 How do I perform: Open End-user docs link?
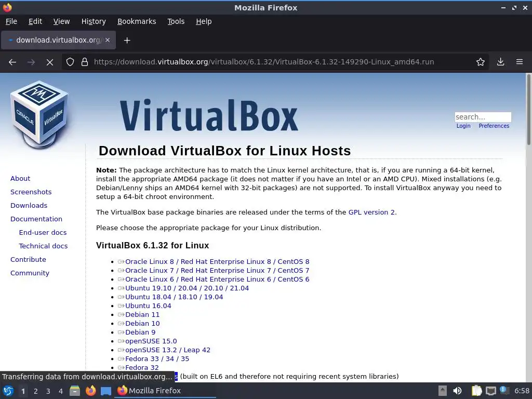tap(43, 233)
